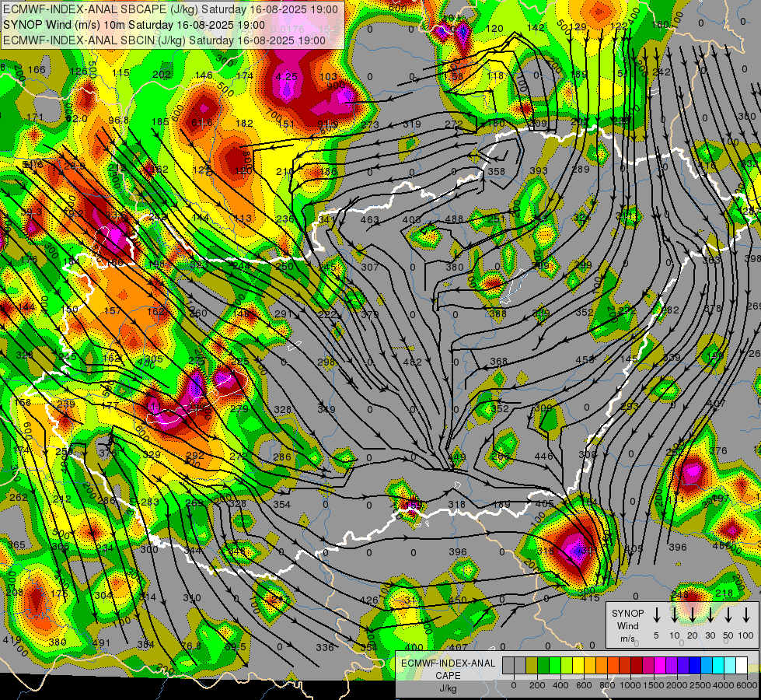Click the 2500 tick label in CAPE legend
This screenshot has height=700, width=761.
[700, 685]
